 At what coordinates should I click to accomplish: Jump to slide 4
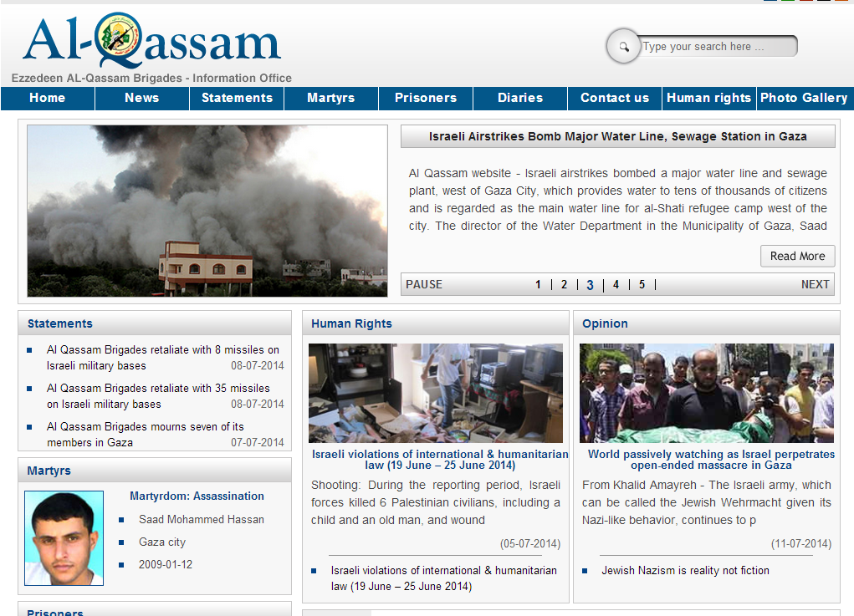coord(616,285)
